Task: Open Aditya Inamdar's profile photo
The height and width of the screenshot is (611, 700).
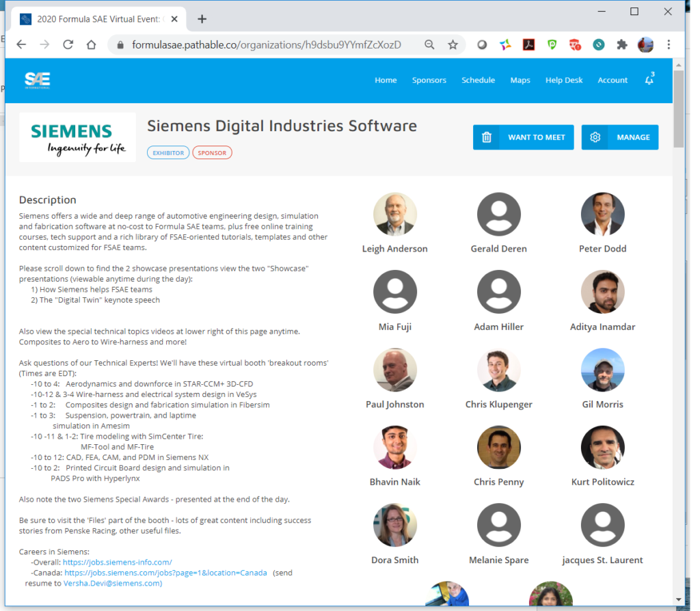Action: (x=603, y=292)
